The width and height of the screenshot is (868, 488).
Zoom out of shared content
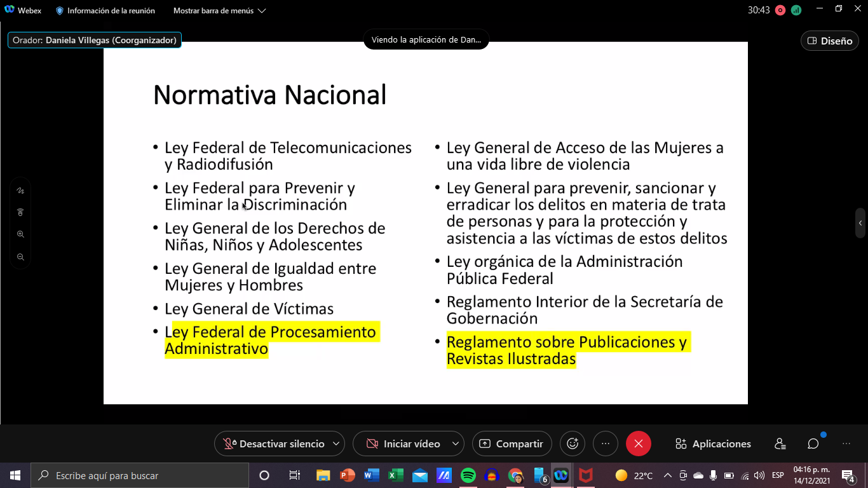click(20, 257)
